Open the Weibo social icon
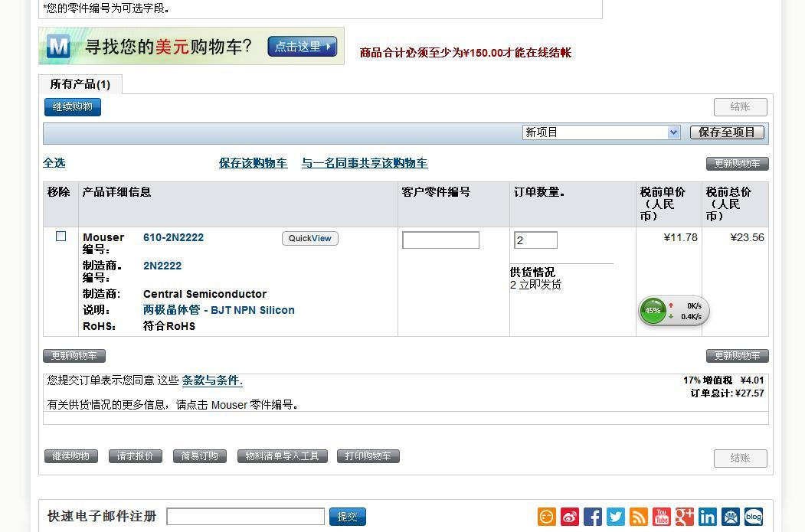805x532 pixels. coord(570,517)
